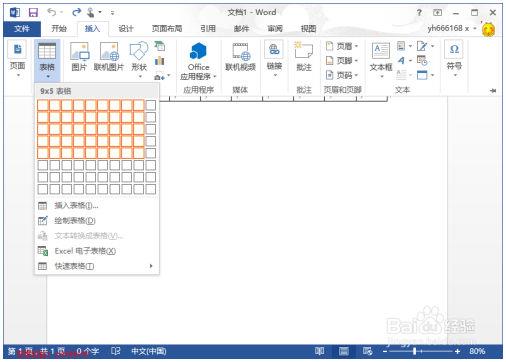The height and width of the screenshot is (362, 506).
Task: Switch to the 审阅 Review tab
Action: click(275, 29)
